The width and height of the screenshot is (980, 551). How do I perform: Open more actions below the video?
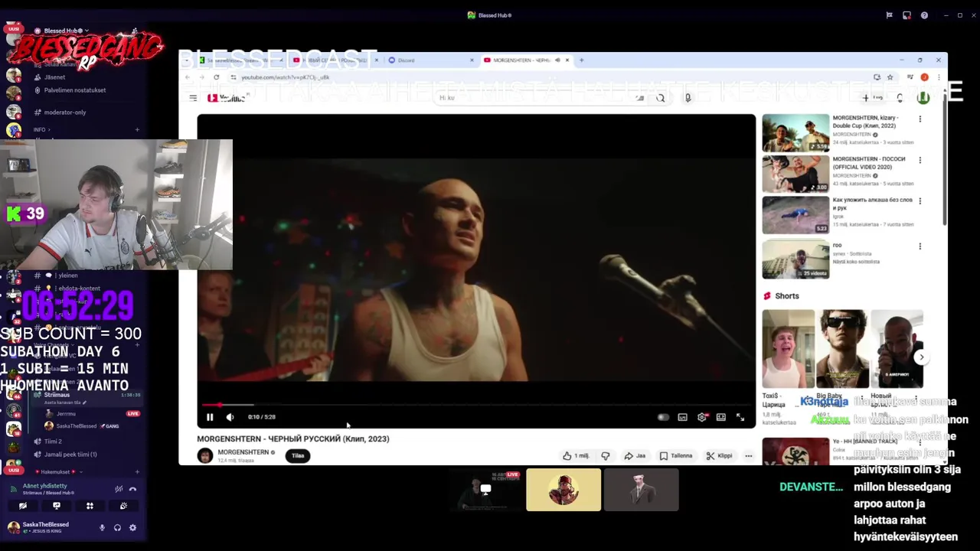(x=748, y=456)
